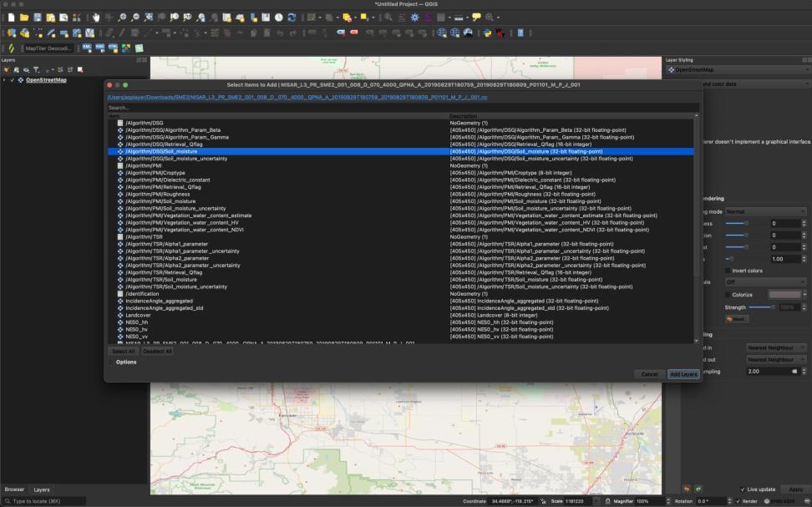This screenshot has width=812, height=507.
Task: Click the Deselect All button
Action: [x=157, y=351]
